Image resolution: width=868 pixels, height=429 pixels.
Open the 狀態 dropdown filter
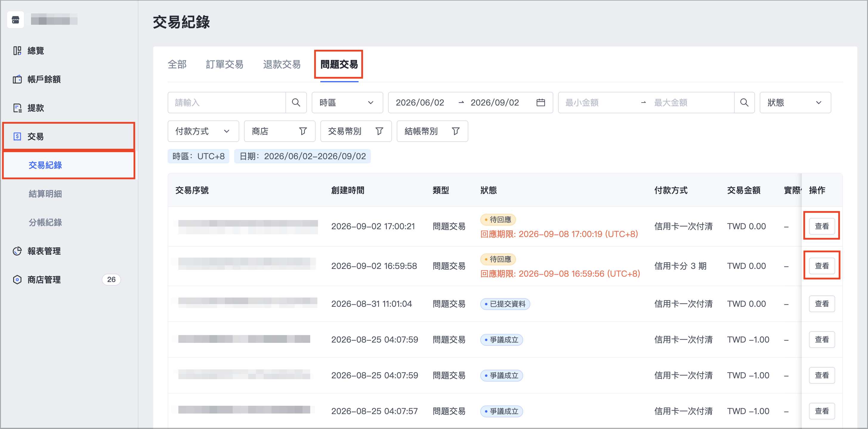[795, 102]
